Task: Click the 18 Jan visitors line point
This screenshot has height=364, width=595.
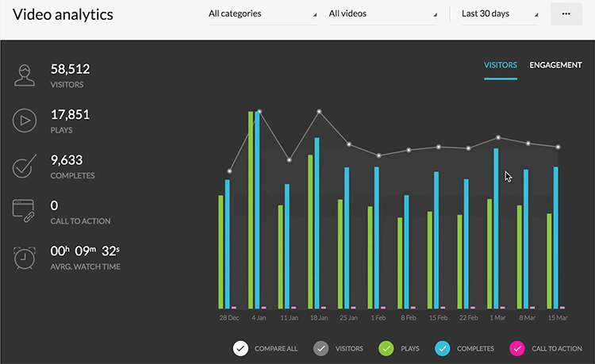Action: tap(319, 112)
